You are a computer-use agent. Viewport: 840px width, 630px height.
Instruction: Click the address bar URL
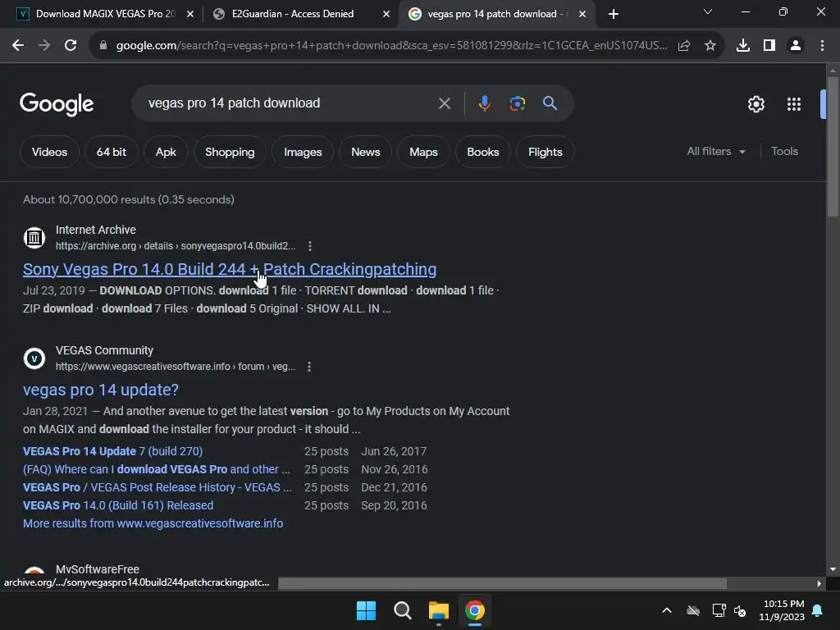(391, 46)
